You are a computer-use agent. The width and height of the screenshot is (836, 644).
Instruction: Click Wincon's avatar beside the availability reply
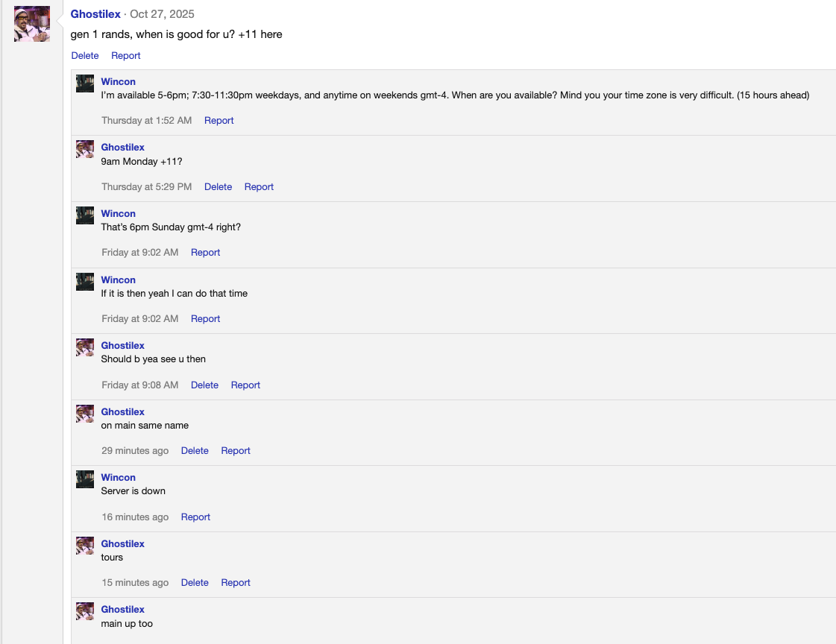[84, 83]
